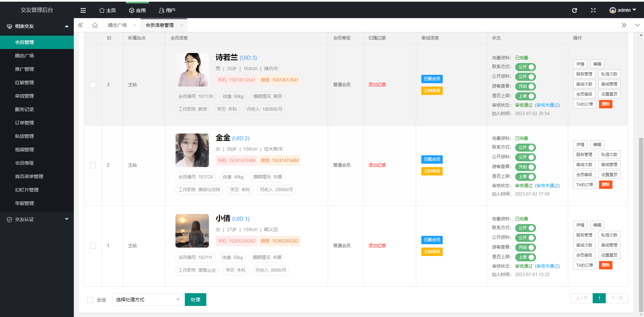Open the 选择处理方式 dropdown
Viewport: 644px width, 317px height.
[x=148, y=300]
